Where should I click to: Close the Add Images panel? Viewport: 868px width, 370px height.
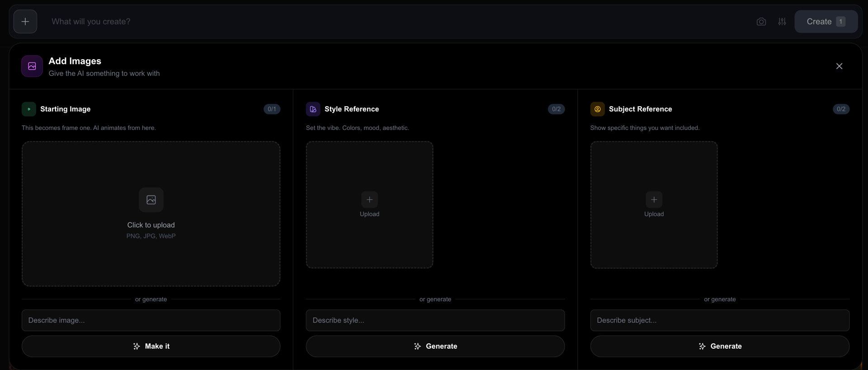pyautogui.click(x=839, y=66)
